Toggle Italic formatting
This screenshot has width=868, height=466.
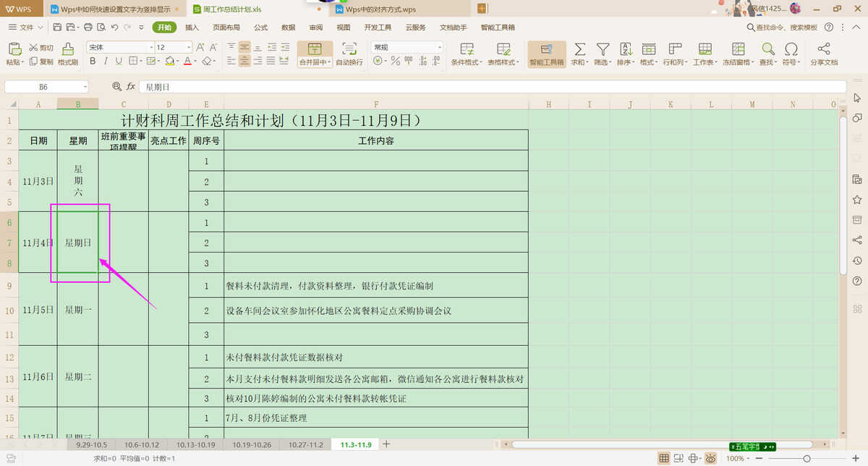coord(106,62)
